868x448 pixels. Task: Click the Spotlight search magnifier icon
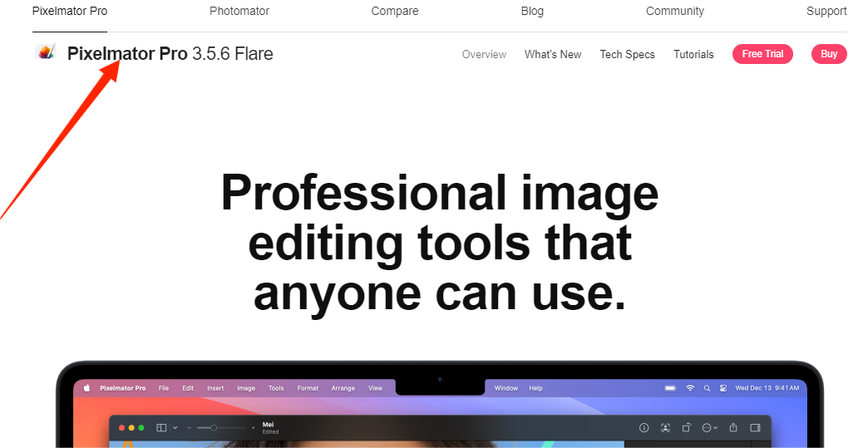pos(707,388)
